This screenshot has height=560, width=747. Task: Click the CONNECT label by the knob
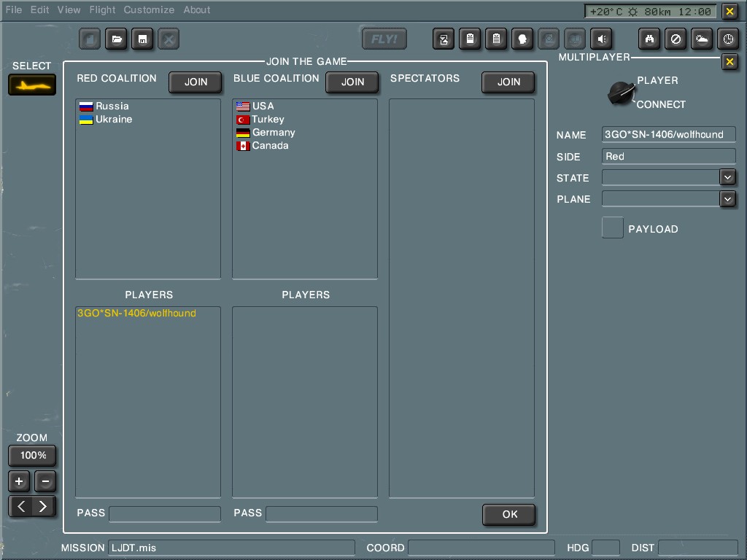pyautogui.click(x=661, y=104)
